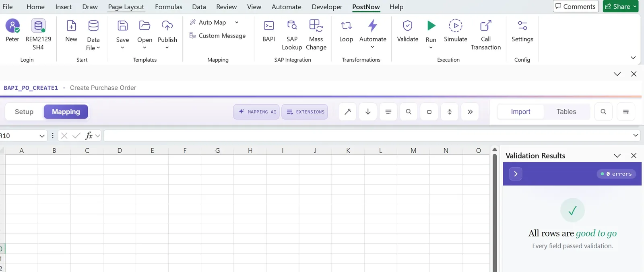644x272 pixels.
Task: Click the green Run button
Action: 431,26
